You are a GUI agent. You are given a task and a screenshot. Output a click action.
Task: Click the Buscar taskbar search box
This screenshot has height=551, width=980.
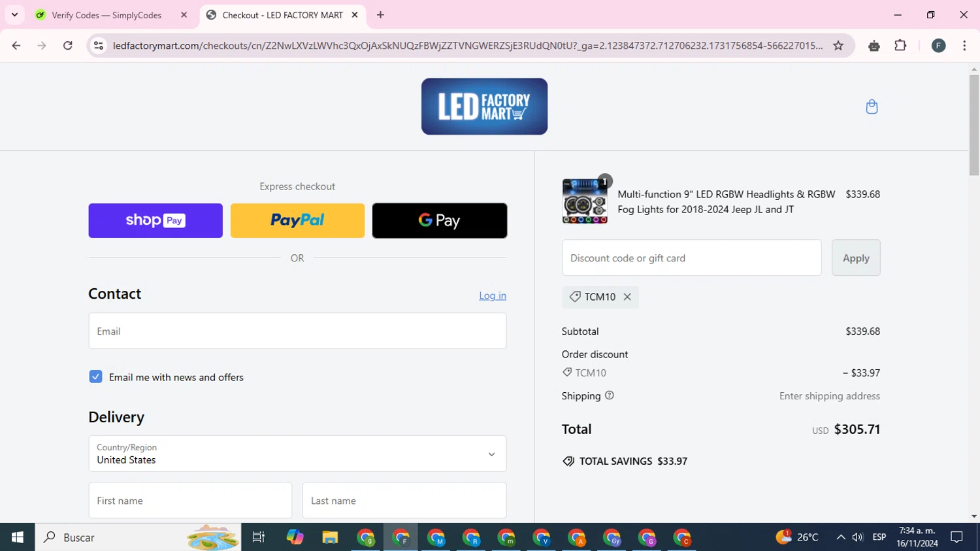pos(138,537)
